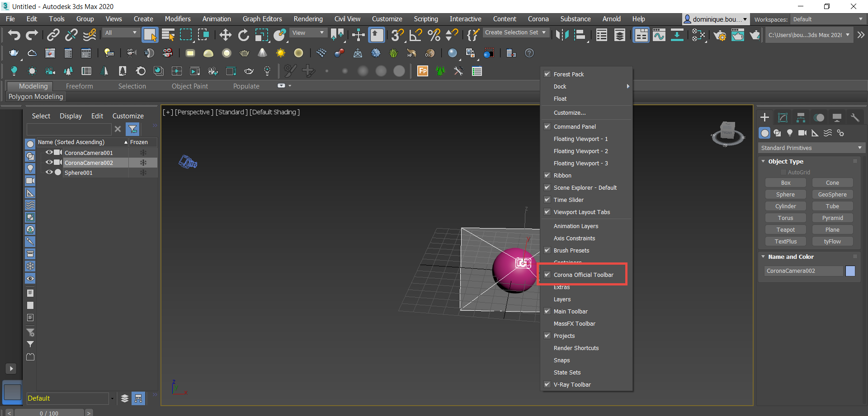
Task: Open the Modify command panel tab
Action: [x=783, y=117]
